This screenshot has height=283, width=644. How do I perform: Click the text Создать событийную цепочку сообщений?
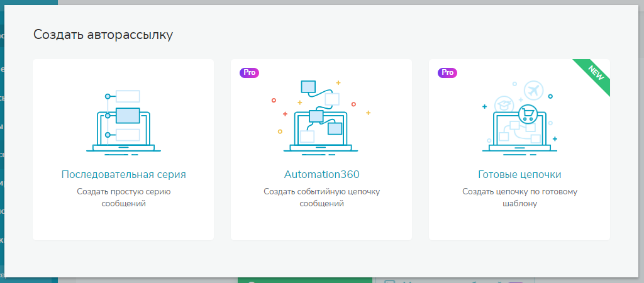[x=321, y=197]
